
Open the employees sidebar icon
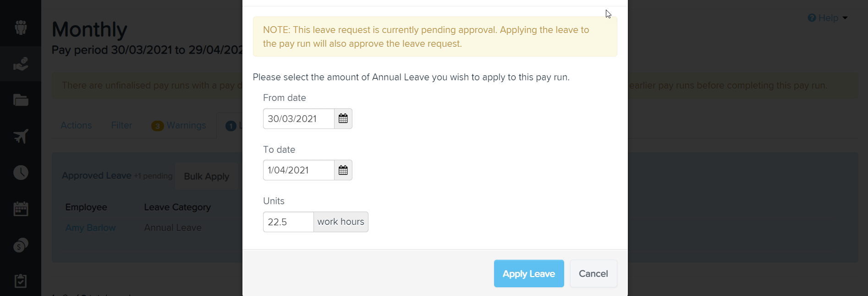pos(21,28)
